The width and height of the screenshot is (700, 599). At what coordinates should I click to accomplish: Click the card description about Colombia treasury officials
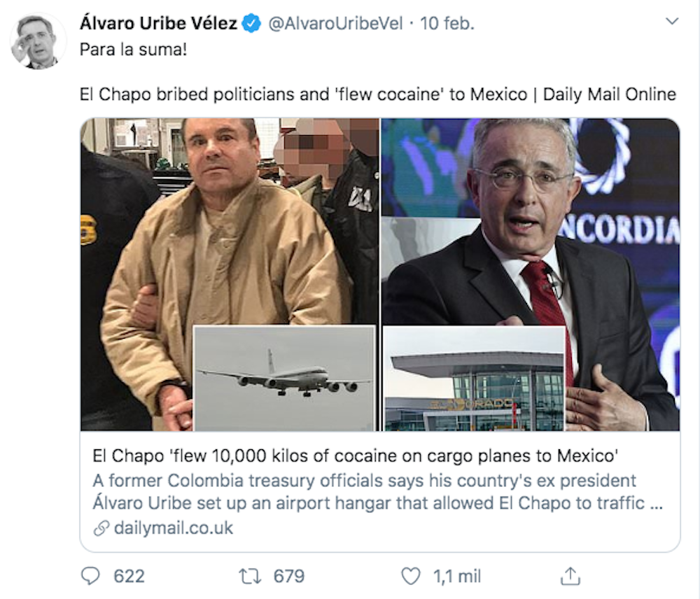(378, 492)
